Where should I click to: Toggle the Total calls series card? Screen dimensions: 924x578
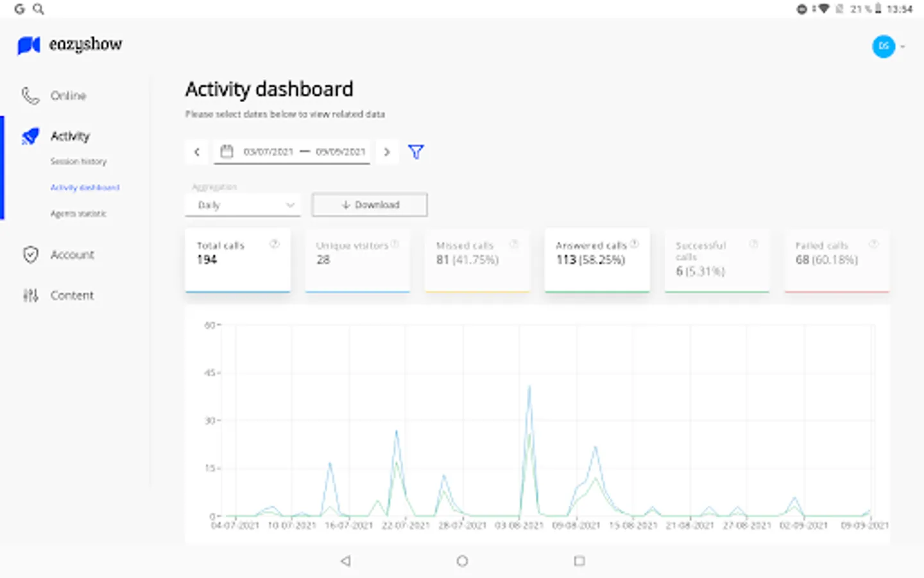pyautogui.click(x=237, y=261)
